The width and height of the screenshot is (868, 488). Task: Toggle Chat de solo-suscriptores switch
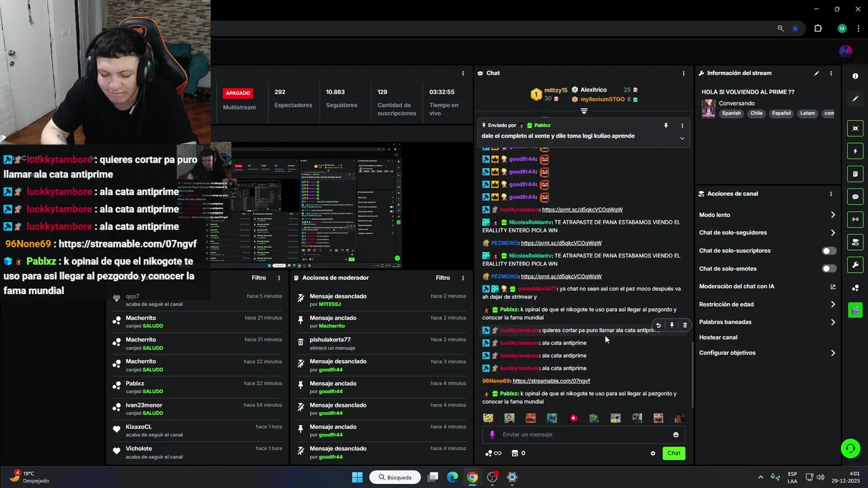[829, 251]
